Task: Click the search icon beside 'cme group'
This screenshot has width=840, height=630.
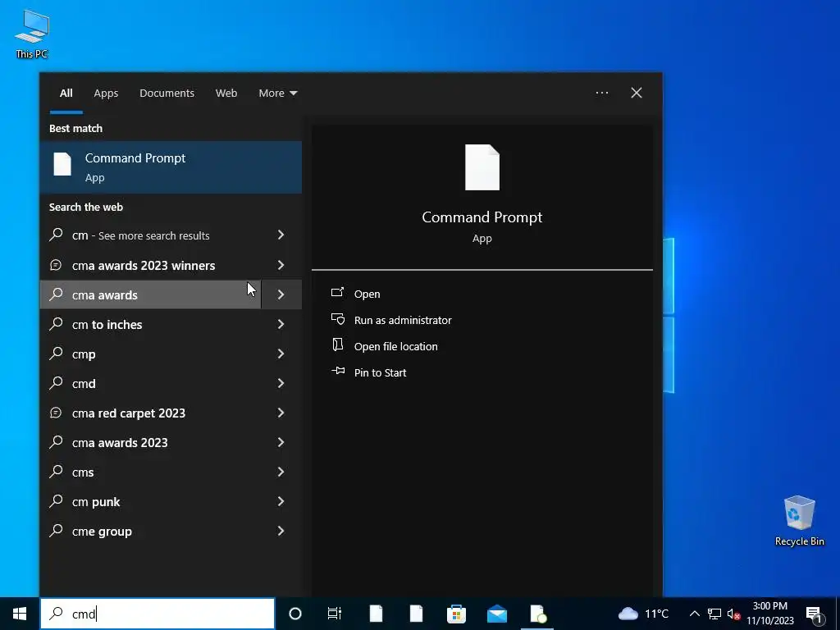Action: [x=56, y=531]
